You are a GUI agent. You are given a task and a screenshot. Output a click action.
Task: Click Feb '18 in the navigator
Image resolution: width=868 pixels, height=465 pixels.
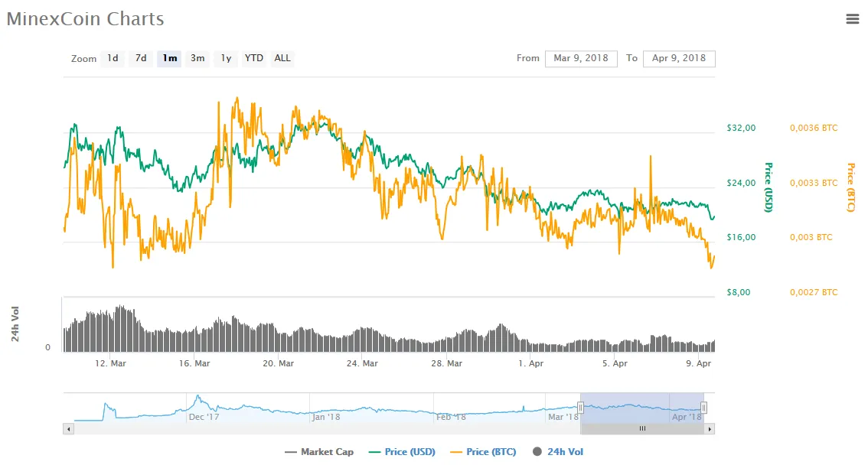[x=451, y=417]
